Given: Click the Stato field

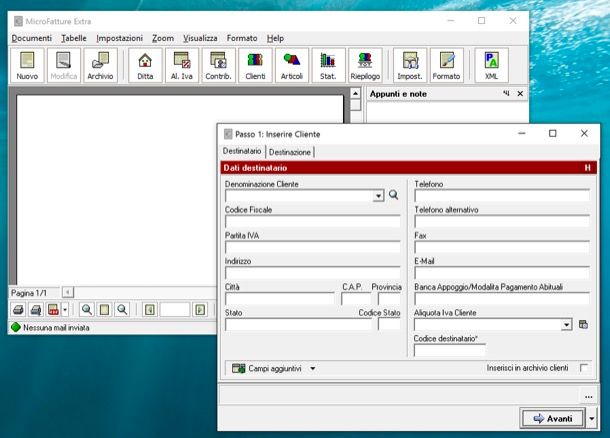Looking at the screenshot, I should click(298, 324).
